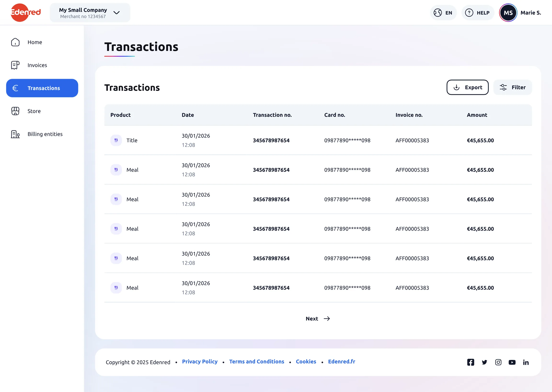The image size is (552, 392).
Task: Click the Product column header
Action: pos(121,115)
